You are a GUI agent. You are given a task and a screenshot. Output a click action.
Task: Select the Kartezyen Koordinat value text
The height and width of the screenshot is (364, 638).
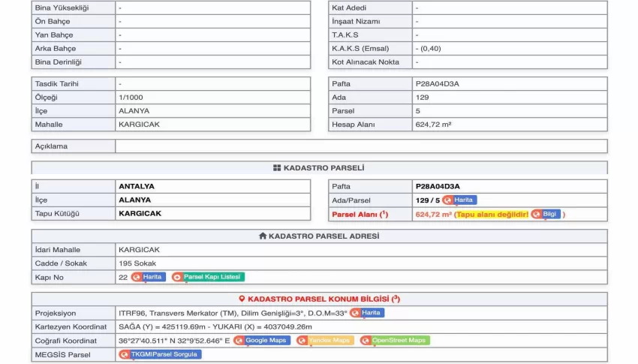(x=215, y=326)
